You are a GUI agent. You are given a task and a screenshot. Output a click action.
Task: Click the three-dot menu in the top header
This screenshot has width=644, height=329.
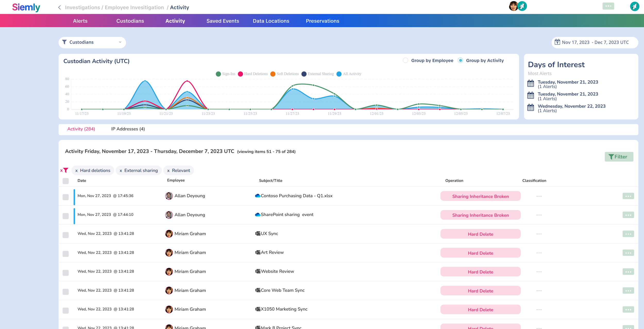pos(608,6)
